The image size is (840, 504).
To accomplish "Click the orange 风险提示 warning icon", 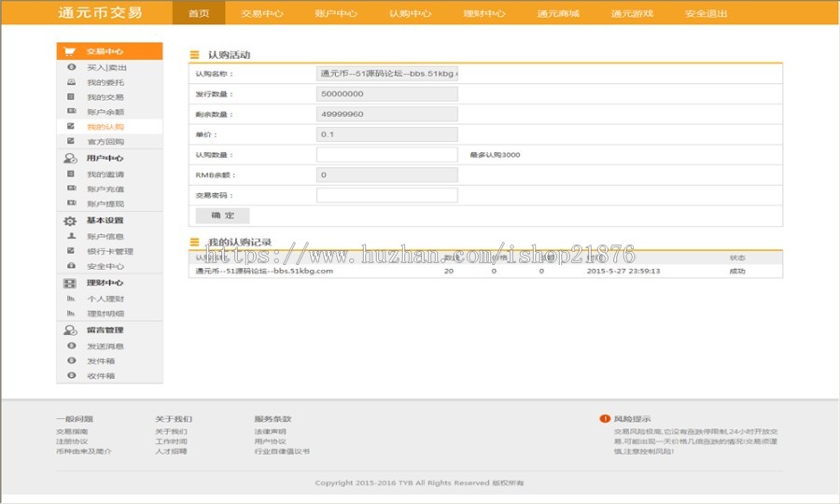I will tap(605, 419).
